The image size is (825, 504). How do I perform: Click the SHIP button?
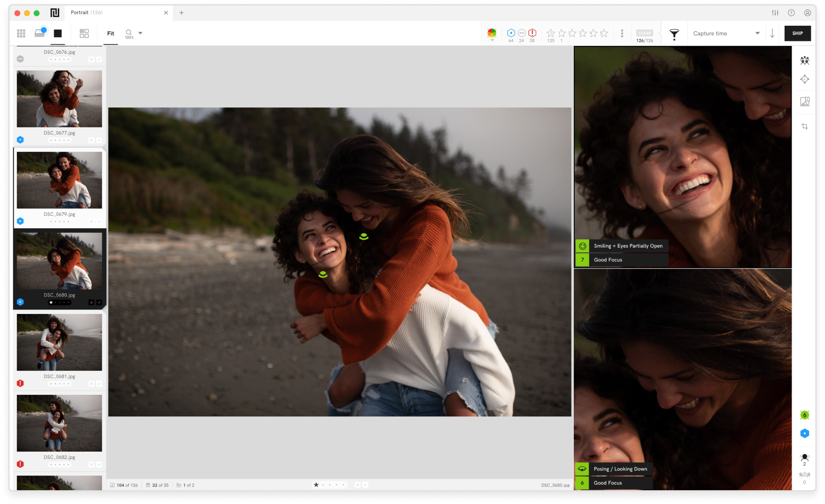point(797,34)
